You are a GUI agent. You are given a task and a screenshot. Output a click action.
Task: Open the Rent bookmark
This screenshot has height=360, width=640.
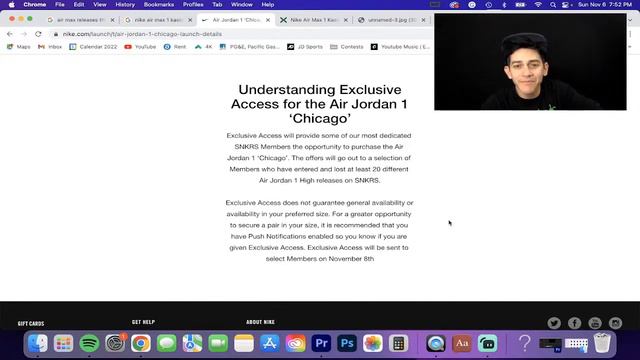tap(175, 47)
